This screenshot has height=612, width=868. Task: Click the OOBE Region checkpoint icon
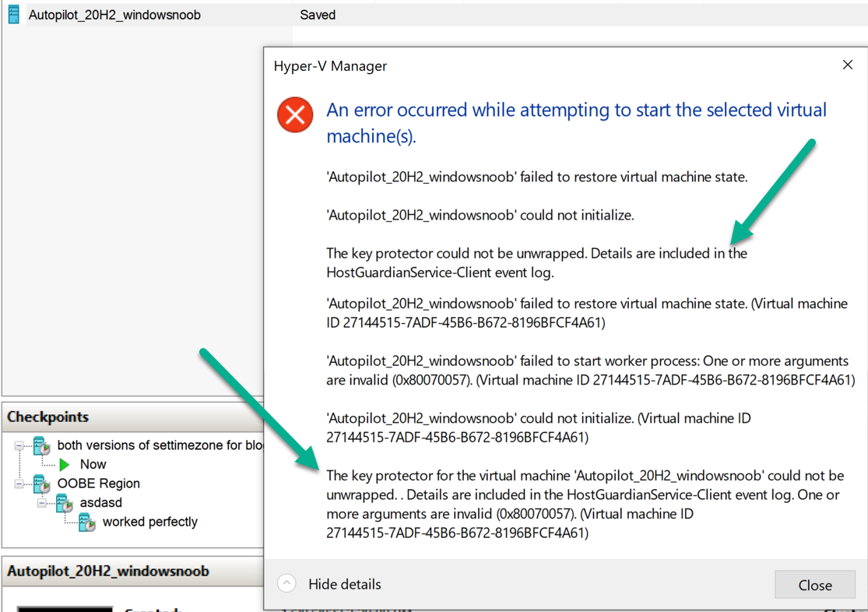tap(42, 484)
